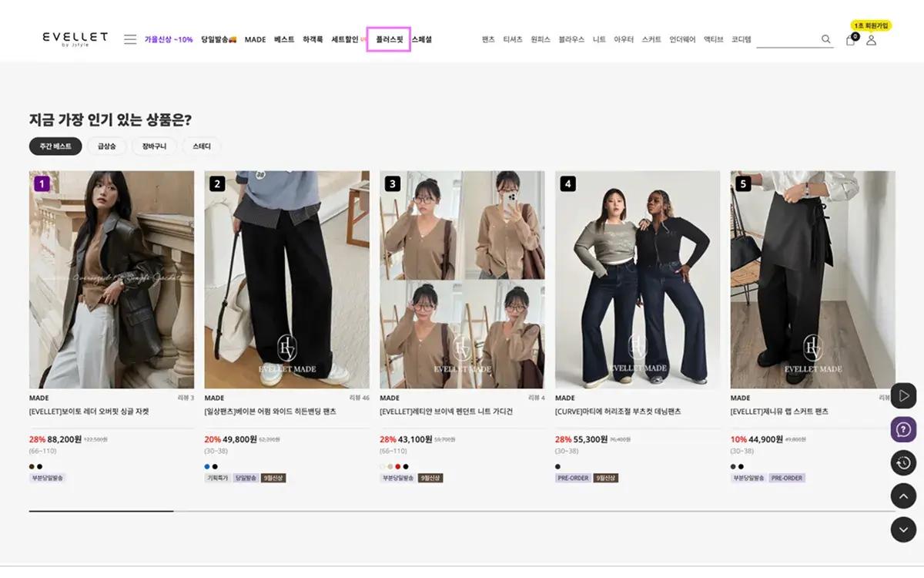Open the EVELLET logo to go home
Viewport: 924px width, 578px height.
click(x=73, y=38)
